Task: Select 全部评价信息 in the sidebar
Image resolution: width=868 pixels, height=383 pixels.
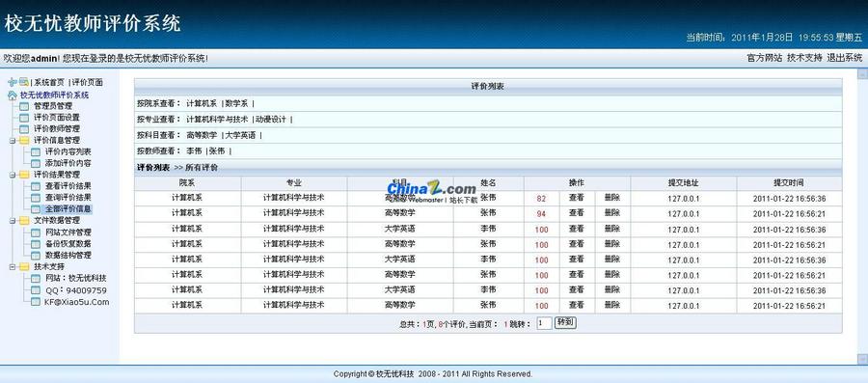Action: coord(68,209)
